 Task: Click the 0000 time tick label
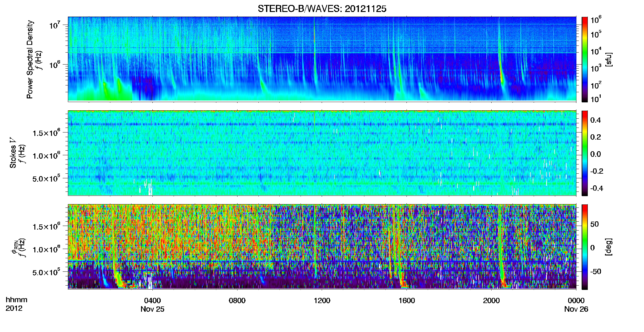(576, 301)
